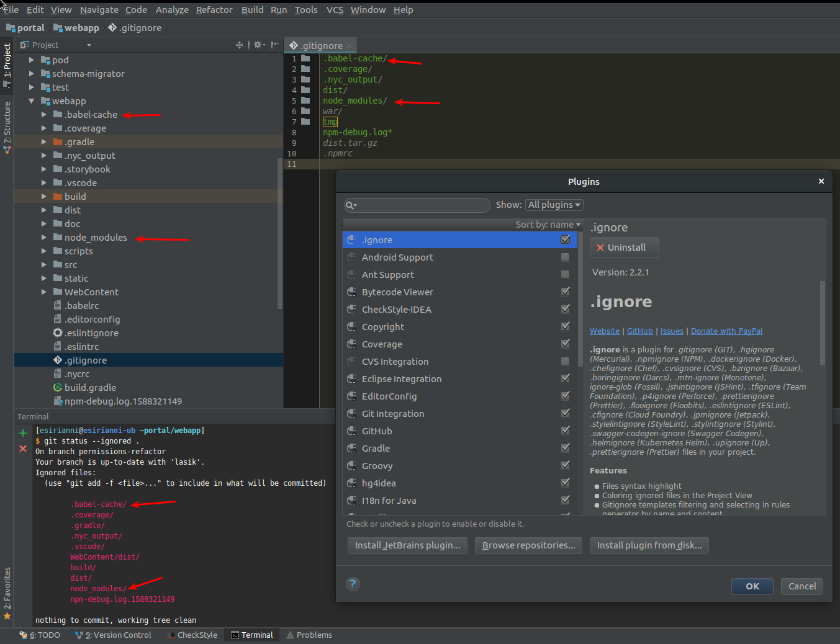Image resolution: width=840 pixels, height=644 pixels.
Task: Expand the node_modules folder
Action: click(x=43, y=237)
